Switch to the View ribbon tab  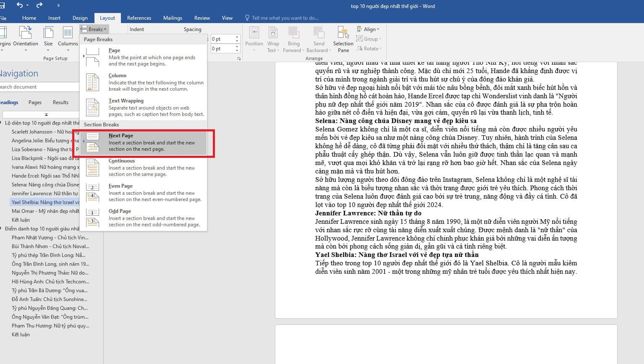pyautogui.click(x=227, y=18)
